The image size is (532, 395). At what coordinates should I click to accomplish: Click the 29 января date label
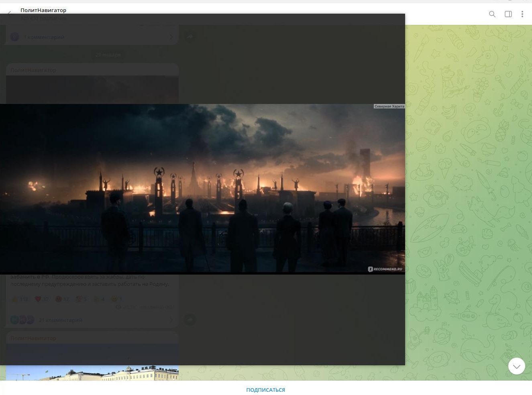click(x=108, y=55)
